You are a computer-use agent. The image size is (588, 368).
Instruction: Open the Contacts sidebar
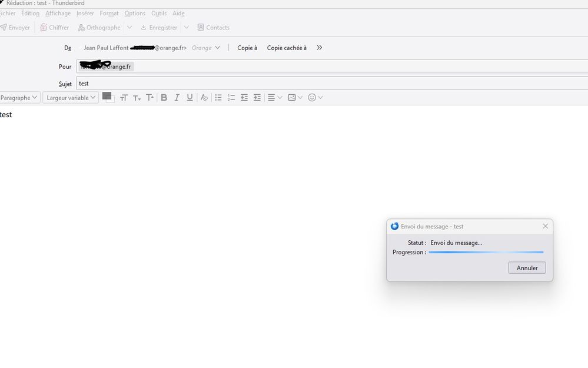click(x=213, y=27)
